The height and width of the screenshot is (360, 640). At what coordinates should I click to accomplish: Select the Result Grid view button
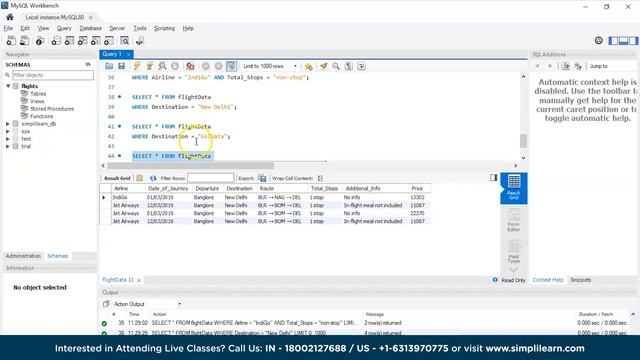(x=513, y=187)
